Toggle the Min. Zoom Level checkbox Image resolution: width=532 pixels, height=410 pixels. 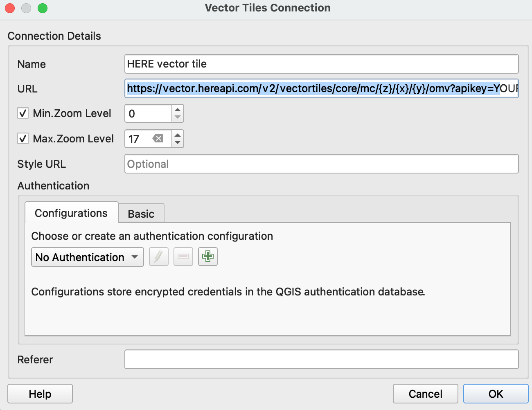pos(23,113)
